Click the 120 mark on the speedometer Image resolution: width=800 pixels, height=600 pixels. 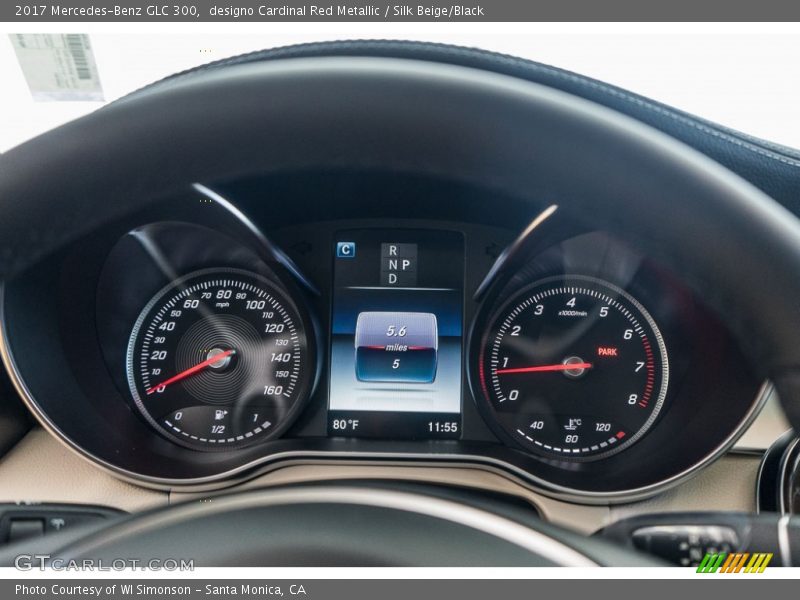pos(274,328)
